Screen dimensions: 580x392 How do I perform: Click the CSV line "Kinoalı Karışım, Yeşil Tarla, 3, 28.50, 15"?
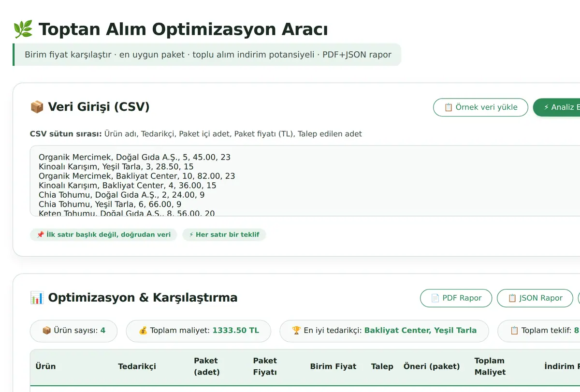(116, 167)
